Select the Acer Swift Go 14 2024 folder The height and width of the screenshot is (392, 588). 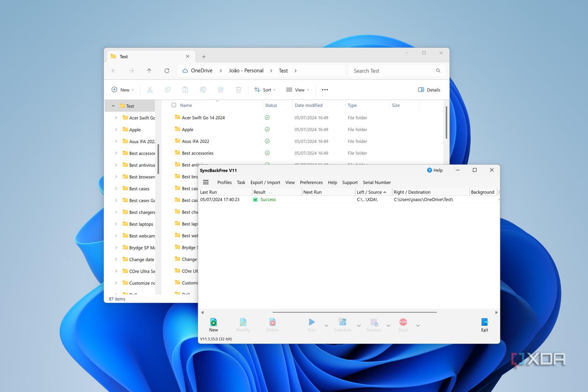pyautogui.click(x=203, y=118)
